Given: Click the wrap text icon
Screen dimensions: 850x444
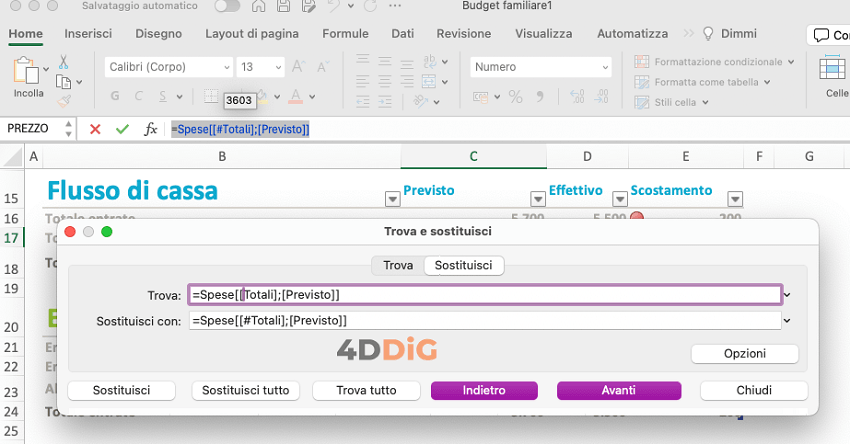Looking at the screenshot, I should click(x=429, y=61).
